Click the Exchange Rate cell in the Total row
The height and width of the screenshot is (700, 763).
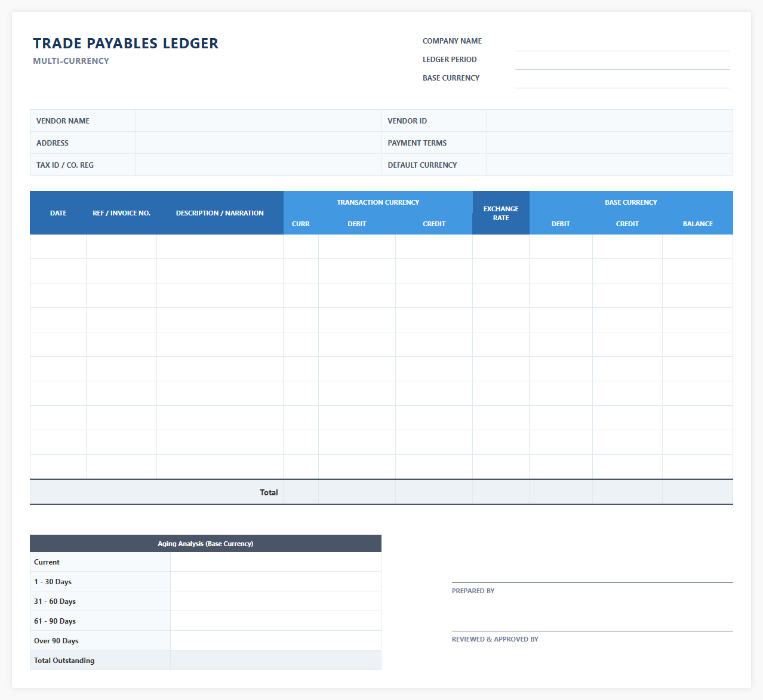pyautogui.click(x=501, y=492)
